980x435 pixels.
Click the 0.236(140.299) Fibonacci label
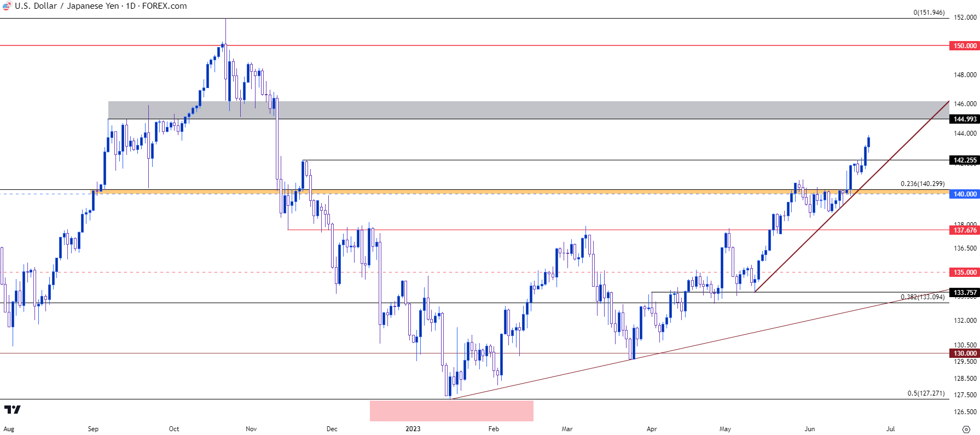point(923,184)
